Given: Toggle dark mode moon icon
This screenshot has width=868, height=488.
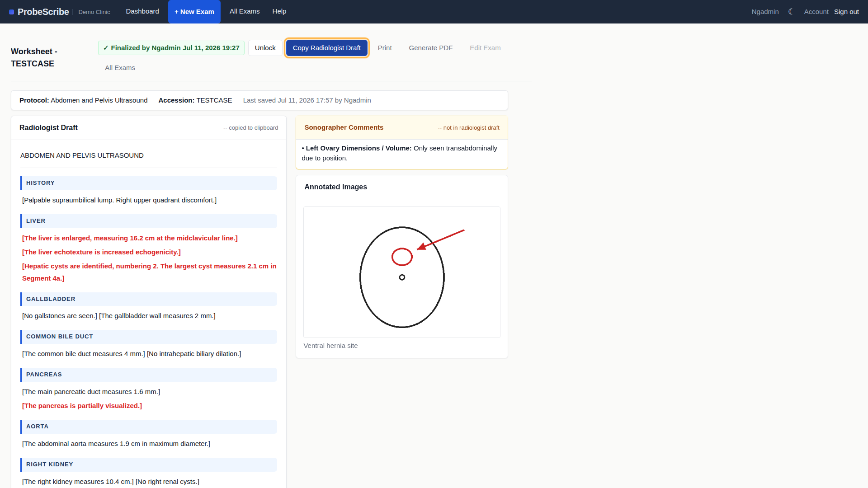Looking at the screenshot, I should click(x=791, y=12).
